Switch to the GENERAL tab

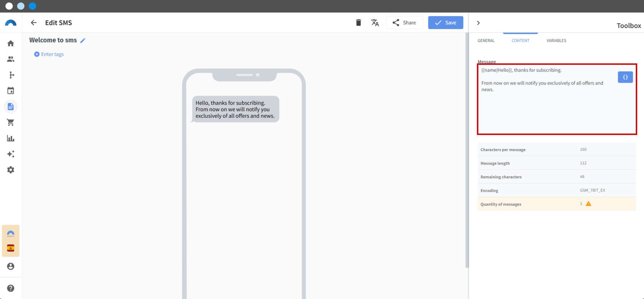coord(486,40)
